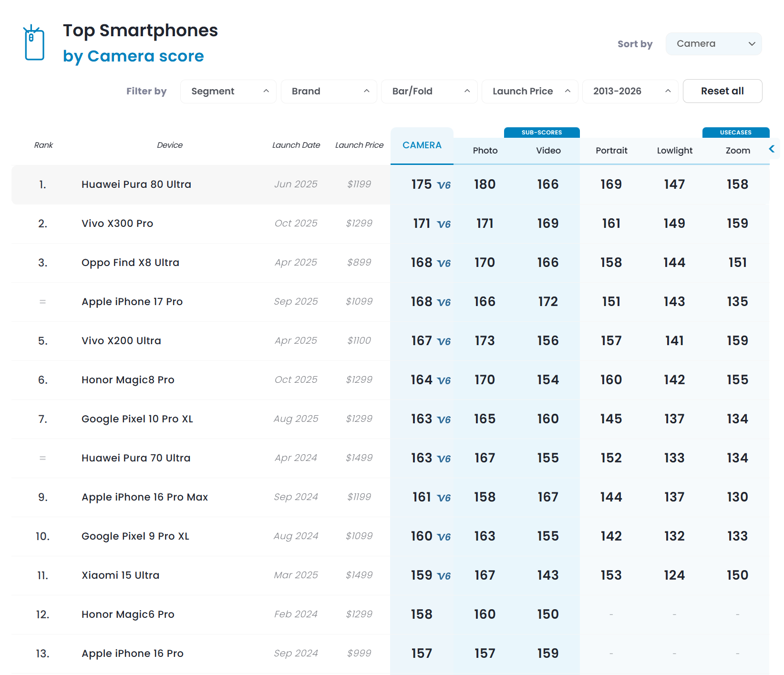The width and height of the screenshot is (784, 675).
Task: Click the V6 badge next to Apple iPhone 17 Pro score
Action: [x=444, y=302]
